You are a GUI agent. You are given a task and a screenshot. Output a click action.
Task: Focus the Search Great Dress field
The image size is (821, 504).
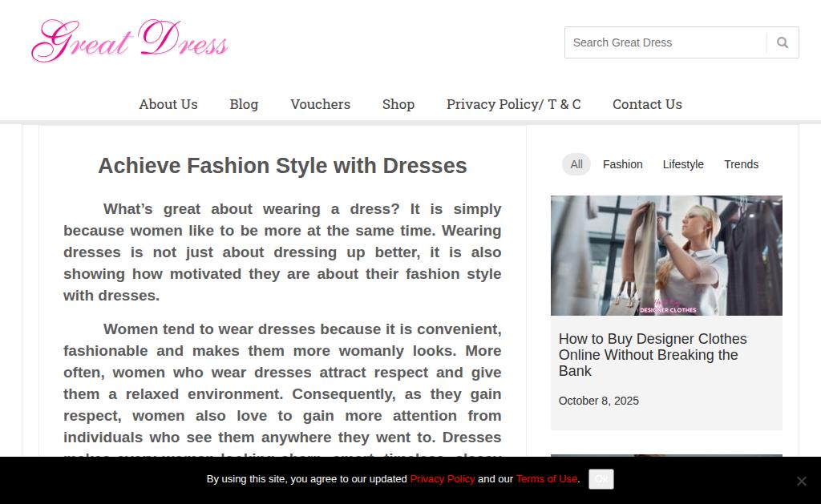665,42
